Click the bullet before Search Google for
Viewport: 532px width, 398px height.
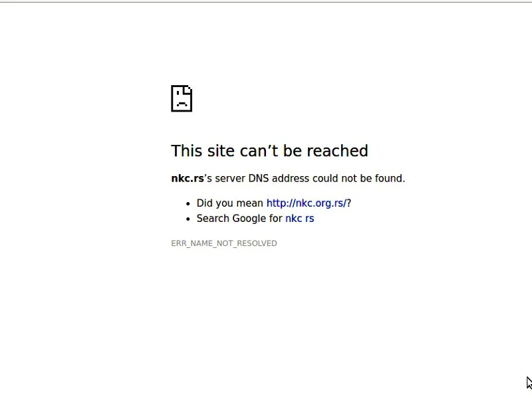188,219
